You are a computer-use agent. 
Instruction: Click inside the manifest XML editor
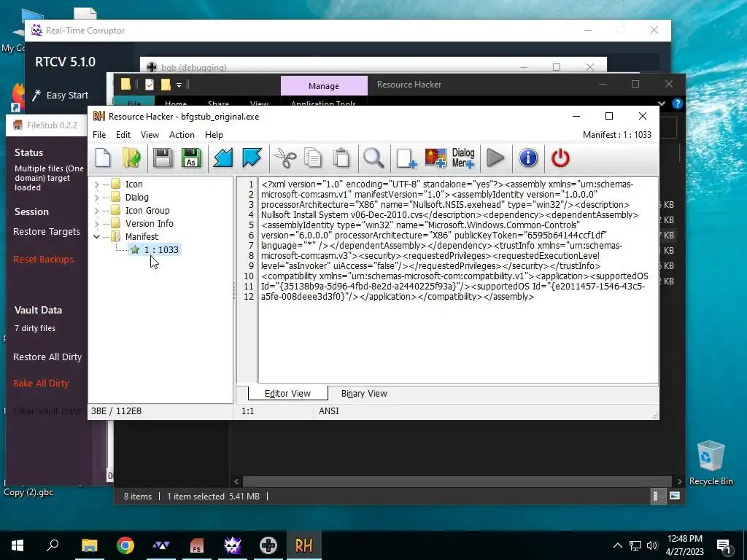pos(457,280)
